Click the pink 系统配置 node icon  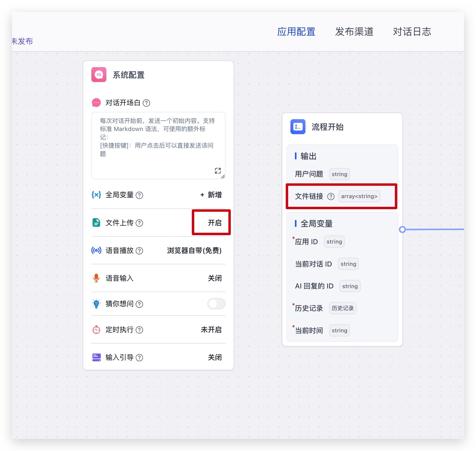(99, 75)
